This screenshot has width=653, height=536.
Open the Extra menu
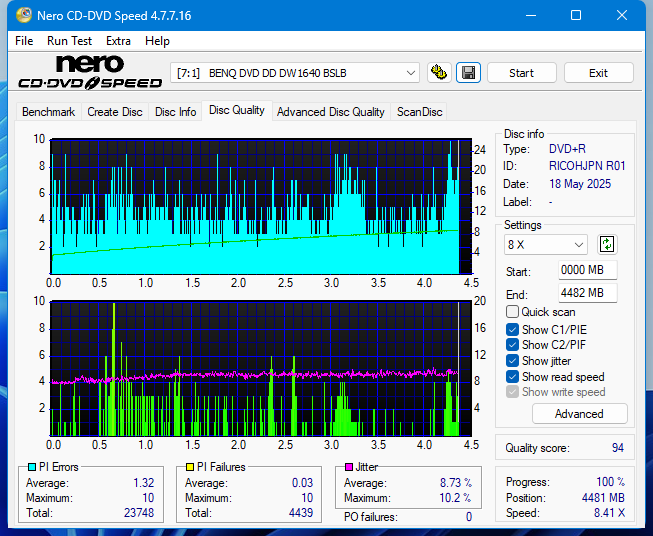click(x=118, y=41)
